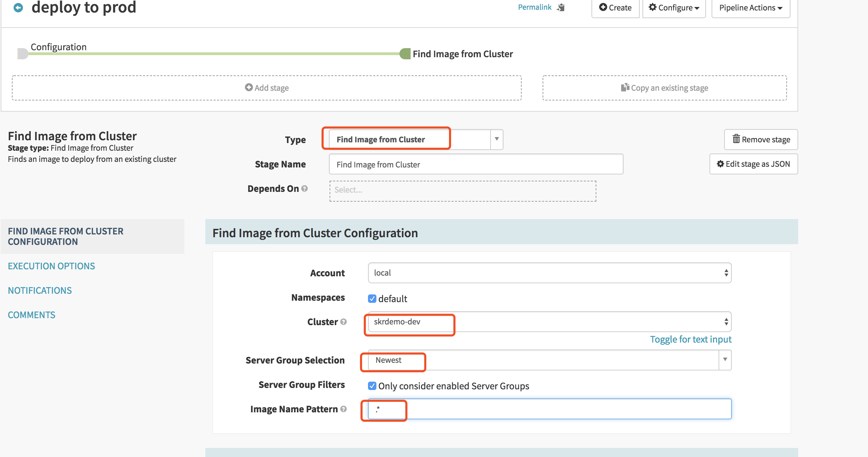Click the Depends On help icon
Screen dimensions: 868x457
pyautogui.click(x=304, y=189)
